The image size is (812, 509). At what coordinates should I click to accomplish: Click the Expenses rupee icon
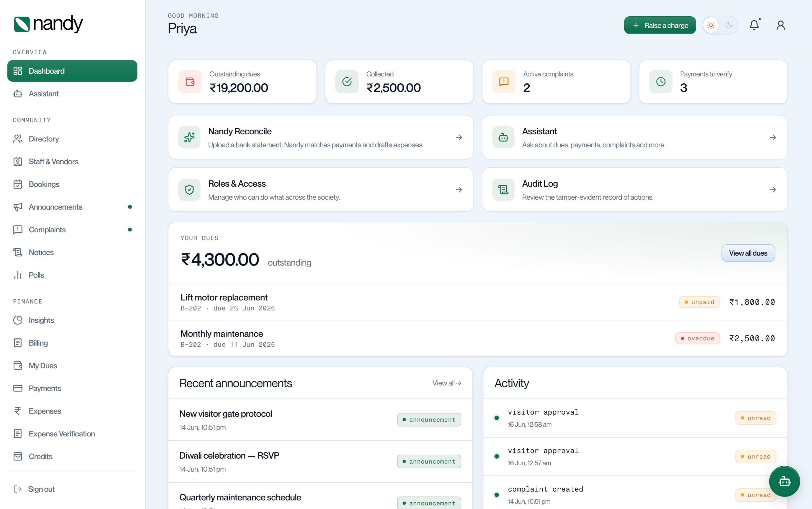18,411
